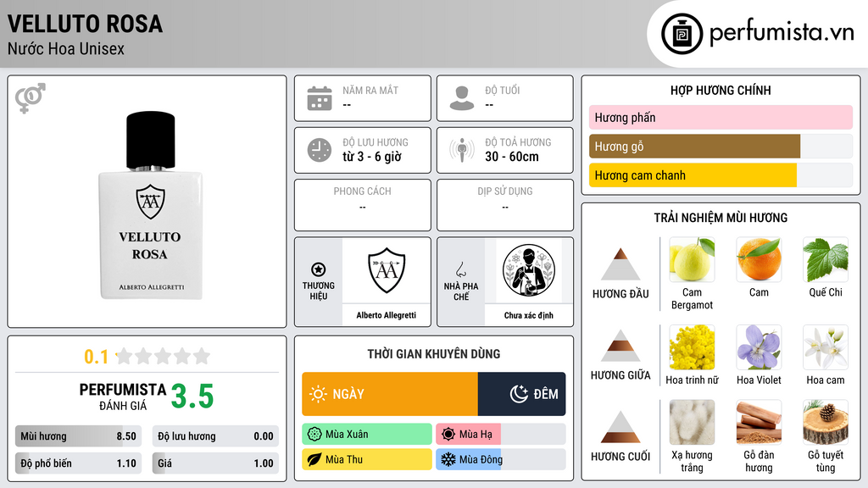Click the Giá 1.00 score bar
This screenshot has width=868, height=488.
pyautogui.click(x=215, y=463)
